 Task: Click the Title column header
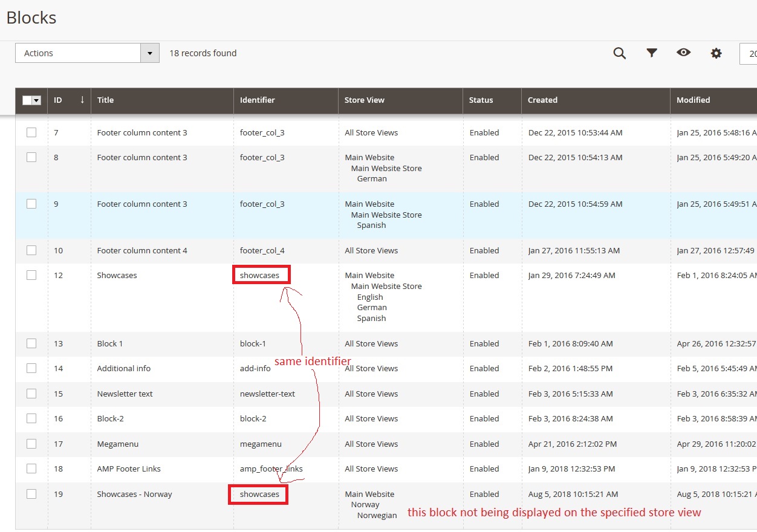tap(105, 100)
